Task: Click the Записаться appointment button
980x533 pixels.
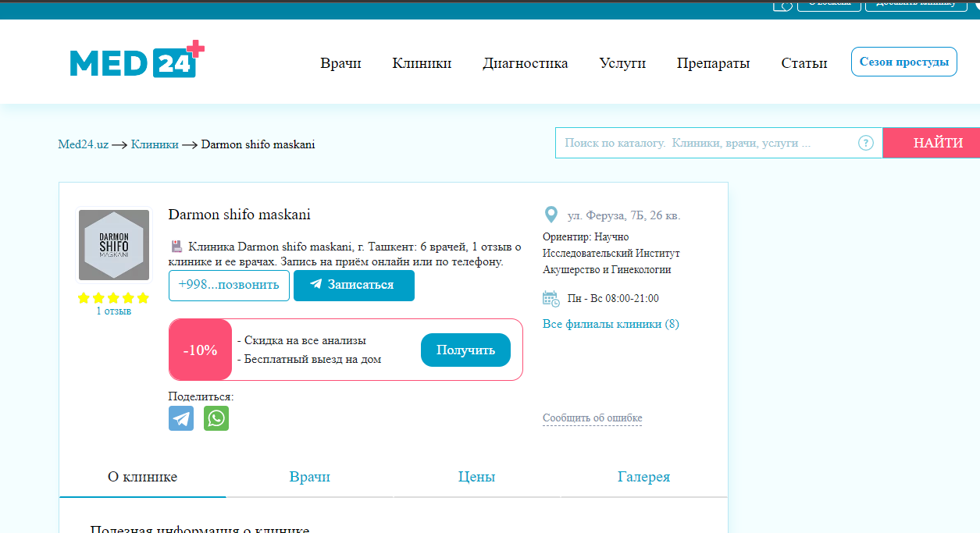Action: point(354,285)
